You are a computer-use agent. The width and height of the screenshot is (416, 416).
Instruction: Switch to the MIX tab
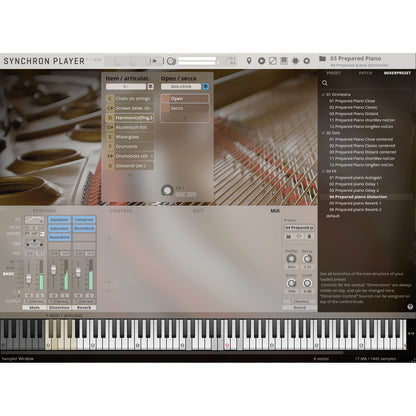[x=275, y=211]
